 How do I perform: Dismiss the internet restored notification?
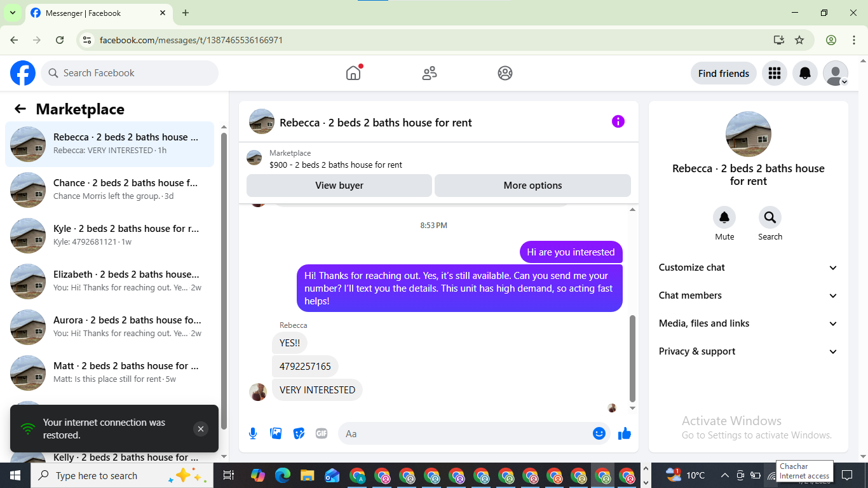[201, 429]
